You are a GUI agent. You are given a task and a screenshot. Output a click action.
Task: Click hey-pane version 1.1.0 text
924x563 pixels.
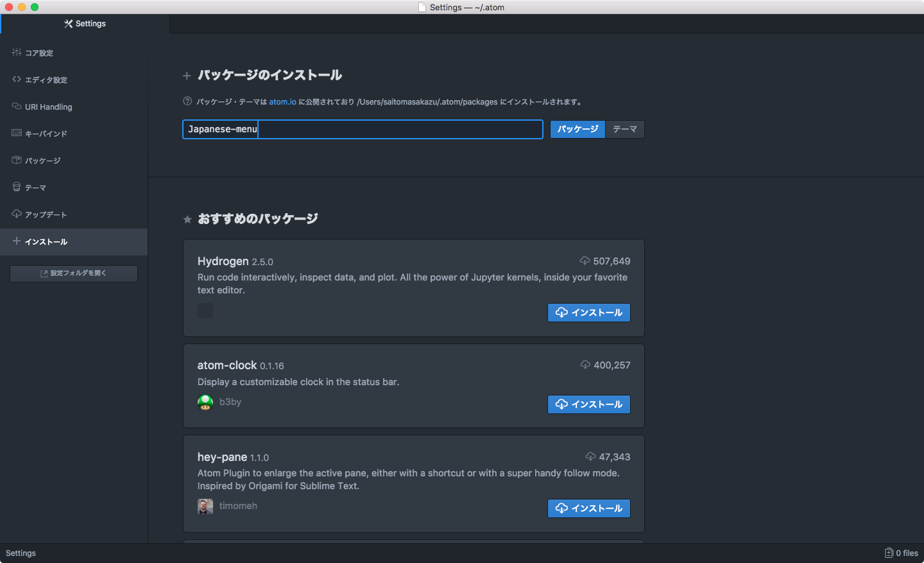pyautogui.click(x=259, y=458)
